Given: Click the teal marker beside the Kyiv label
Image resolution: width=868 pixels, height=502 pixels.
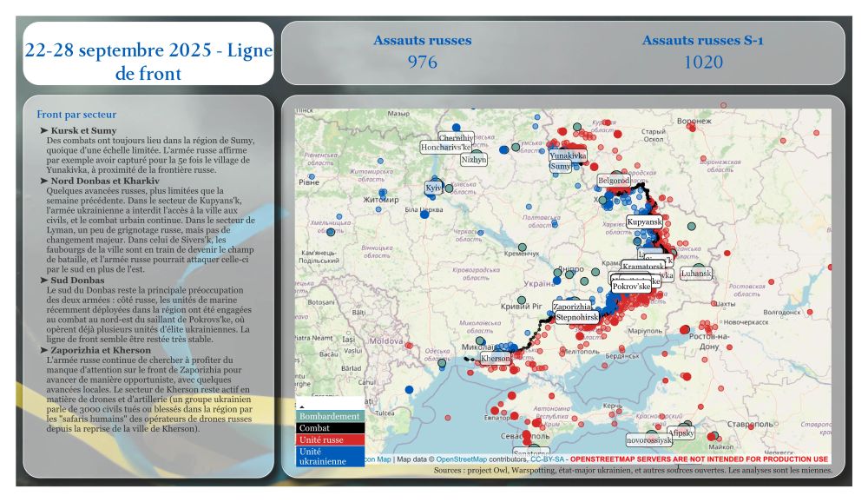Looking at the screenshot, I should [x=449, y=188].
